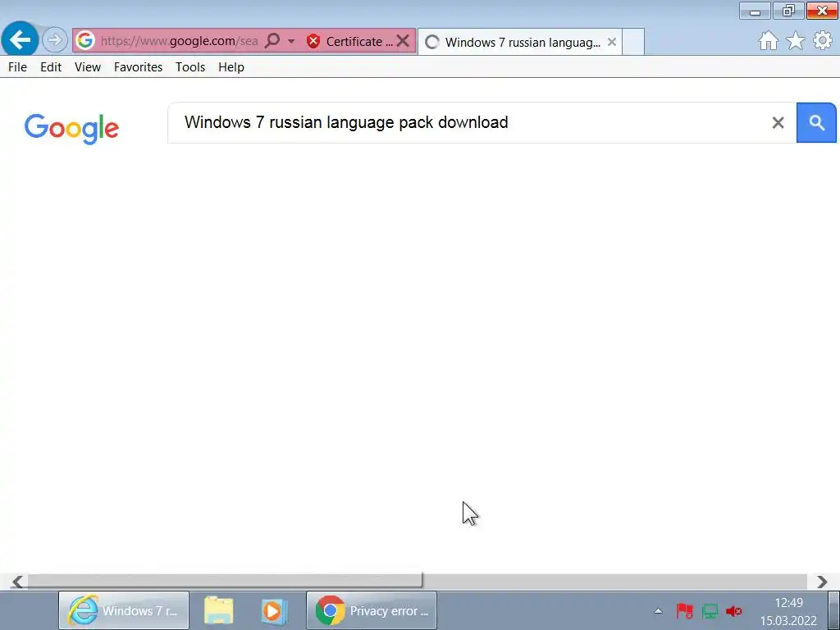Screen dimensions: 840x630
Task: Minimize the Internet Explorer window
Action: click(x=755, y=11)
